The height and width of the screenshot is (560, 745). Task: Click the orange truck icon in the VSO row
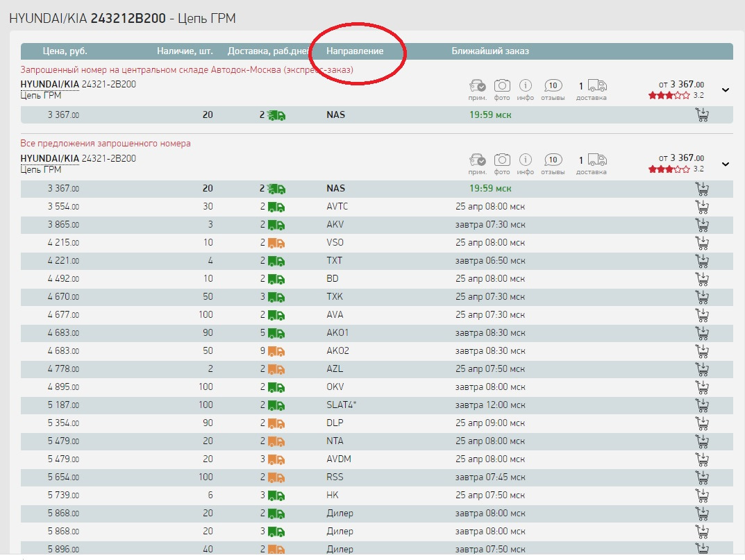click(x=276, y=243)
